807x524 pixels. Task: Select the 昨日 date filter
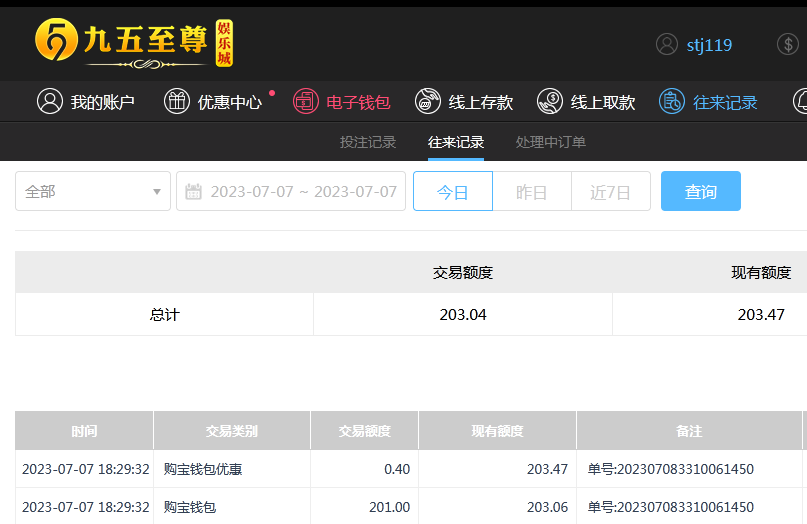click(x=532, y=191)
